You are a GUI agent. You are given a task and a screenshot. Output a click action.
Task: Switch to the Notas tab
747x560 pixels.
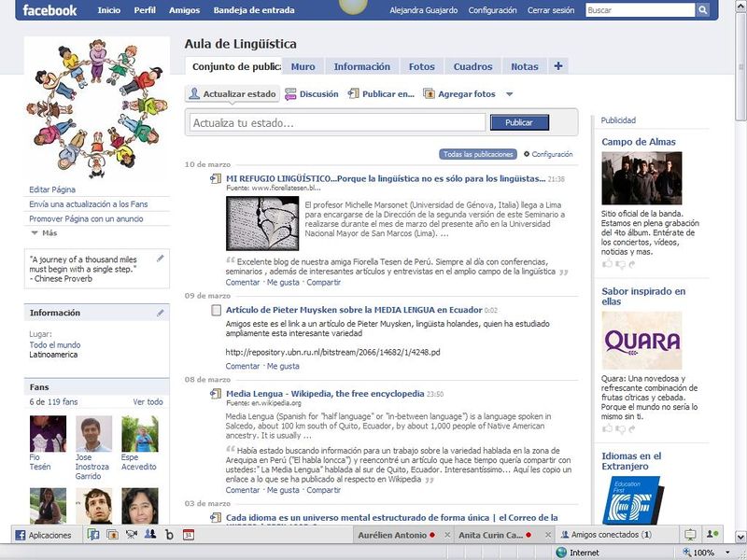[524, 66]
